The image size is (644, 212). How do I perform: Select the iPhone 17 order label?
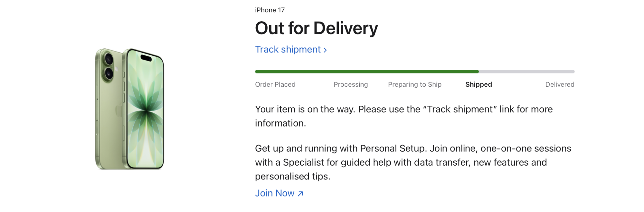point(270,10)
